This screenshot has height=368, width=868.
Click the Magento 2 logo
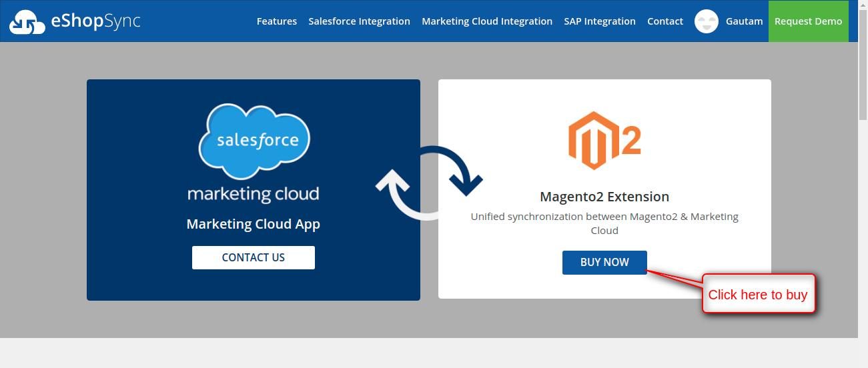[604, 141]
